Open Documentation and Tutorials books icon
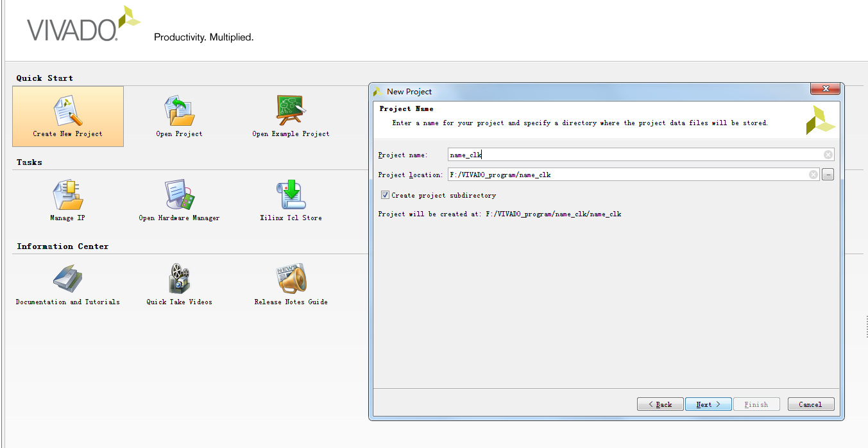 coord(68,279)
